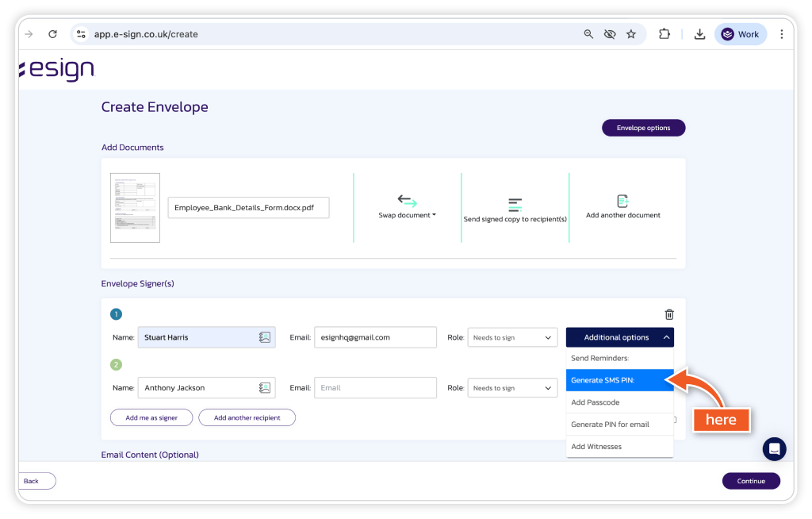The width and height of the screenshot is (812, 519).
Task: Collapse the Additional options dropdown
Action: point(619,337)
